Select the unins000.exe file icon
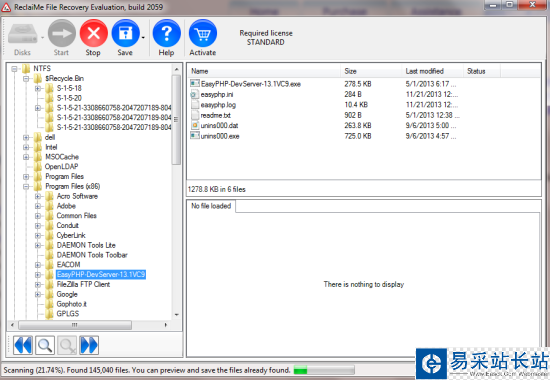 (195, 136)
